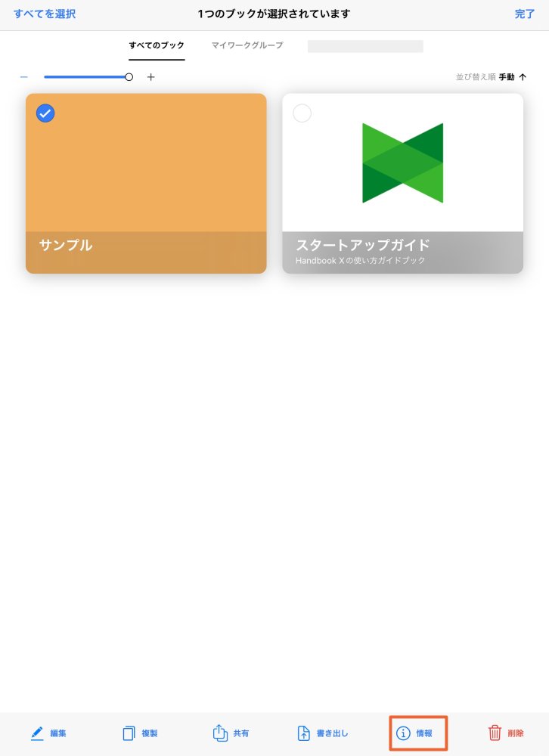Switch to the マイワークグループ tab
Image resolution: width=549 pixels, height=756 pixels.
click(x=247, y=45)
